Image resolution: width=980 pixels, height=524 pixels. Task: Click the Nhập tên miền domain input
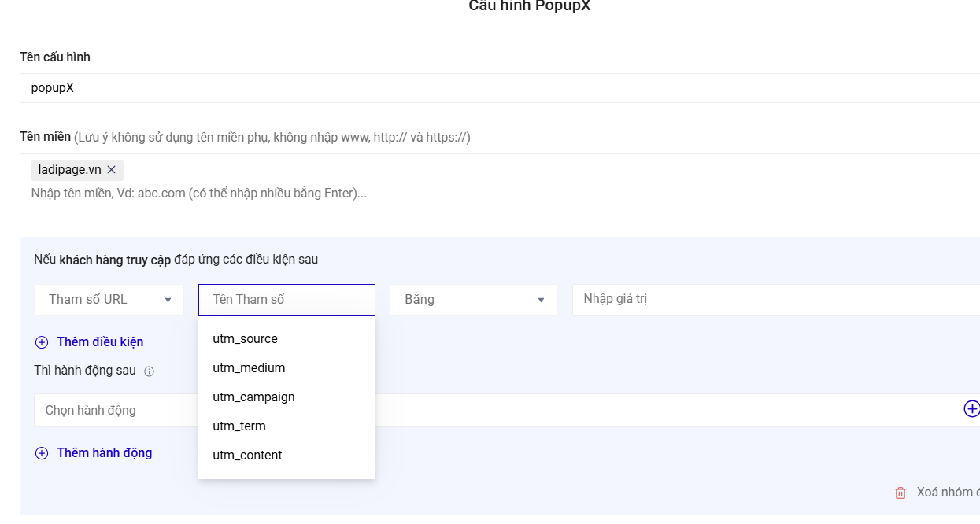(199, 194)
